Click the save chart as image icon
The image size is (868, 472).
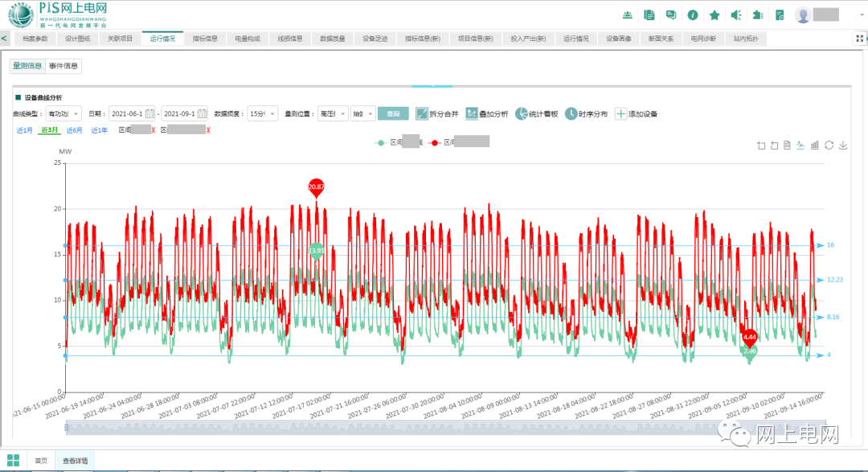point(843,146)
